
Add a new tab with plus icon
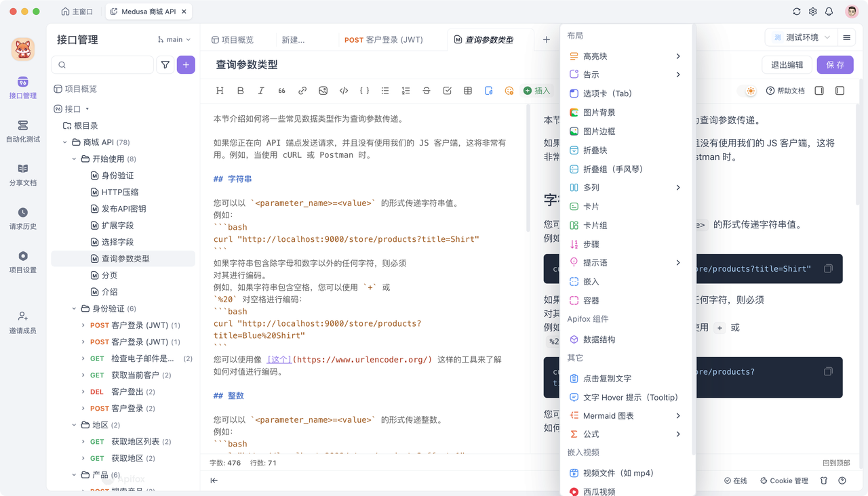[x=547, y=40]
